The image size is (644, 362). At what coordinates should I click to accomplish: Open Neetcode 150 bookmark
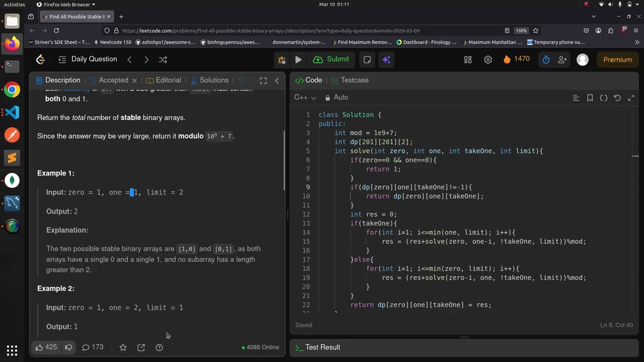point(112,42)
